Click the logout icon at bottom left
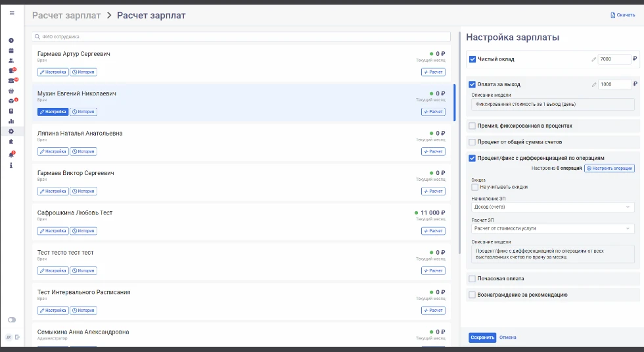The width and height of the screenshot is (644, 352). click(18, 337)
